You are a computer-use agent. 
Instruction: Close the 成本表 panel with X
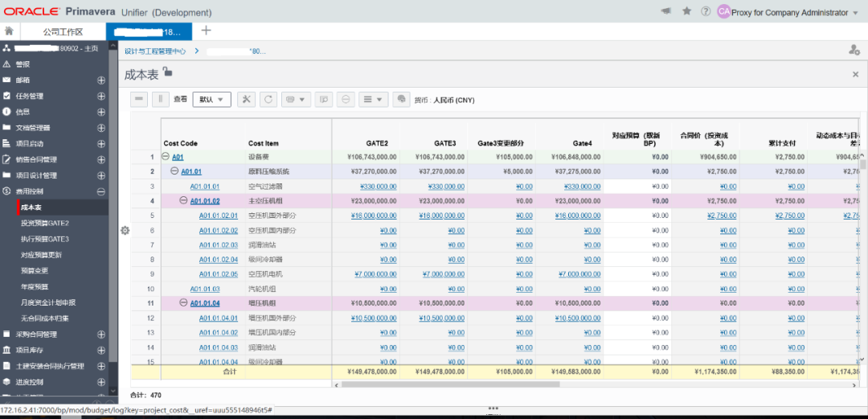click(x=855, y=74)
